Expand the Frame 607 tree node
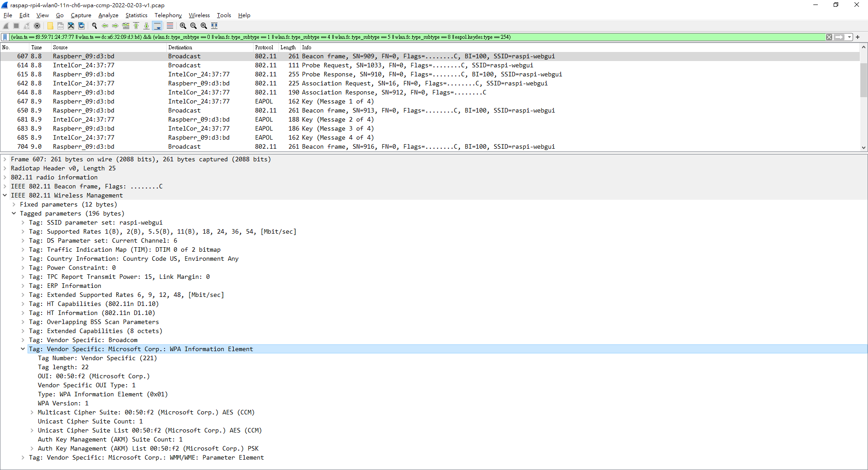Screen dimensions: 868x470 pyautogui.click(x=5, y=159)
